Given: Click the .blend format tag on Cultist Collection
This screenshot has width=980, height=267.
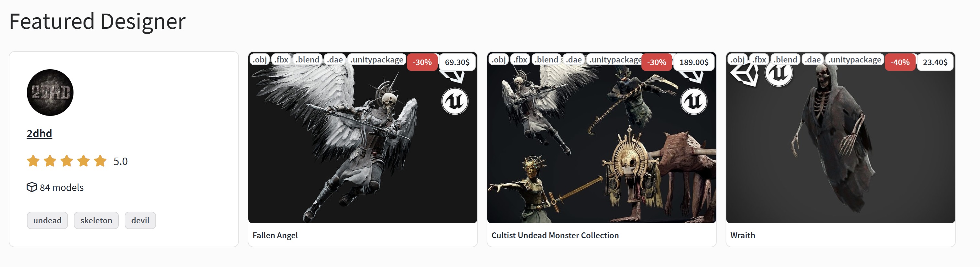Looking at the screenshot, I should pyautogui.click(x=546, y=60).
